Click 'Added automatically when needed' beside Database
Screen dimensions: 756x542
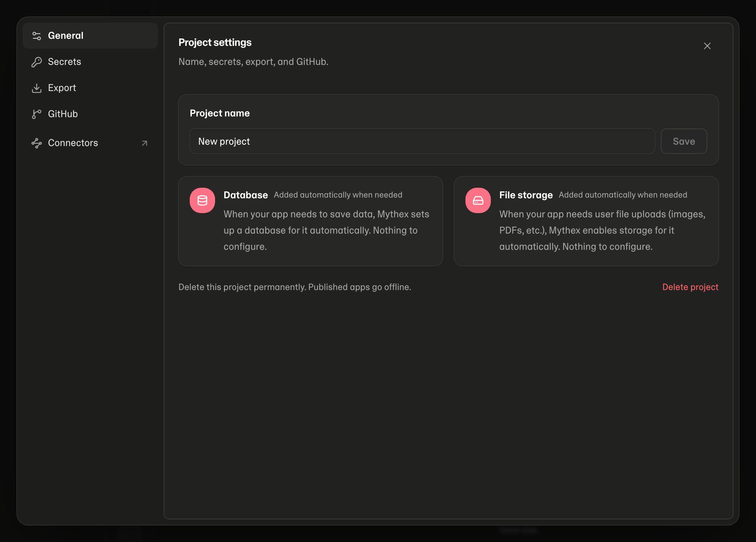point(338,195)
